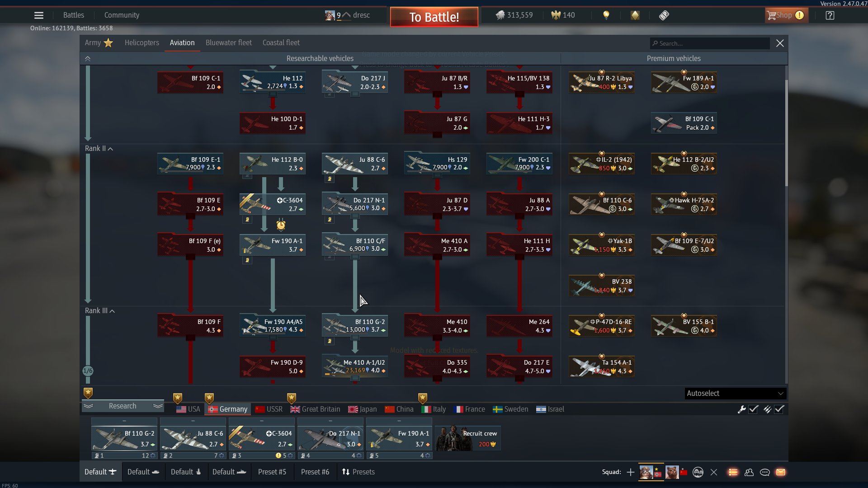Select USSR nation
The image size is (868, 488).
point(269,409)
